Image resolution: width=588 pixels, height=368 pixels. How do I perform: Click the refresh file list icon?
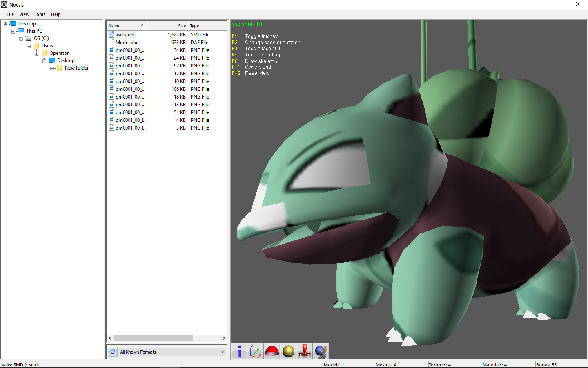(113, 352)
